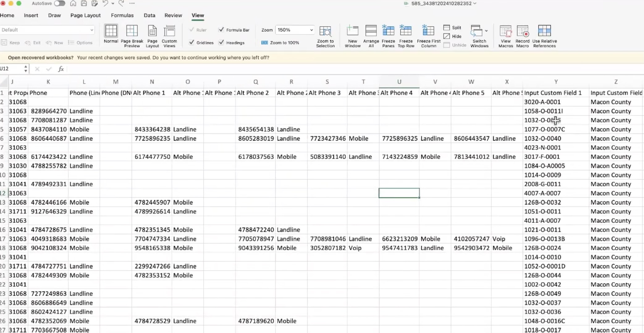Click Use Relative References icon
The width and height of the screenshot is (644, 333).
[x=544, y=31]
